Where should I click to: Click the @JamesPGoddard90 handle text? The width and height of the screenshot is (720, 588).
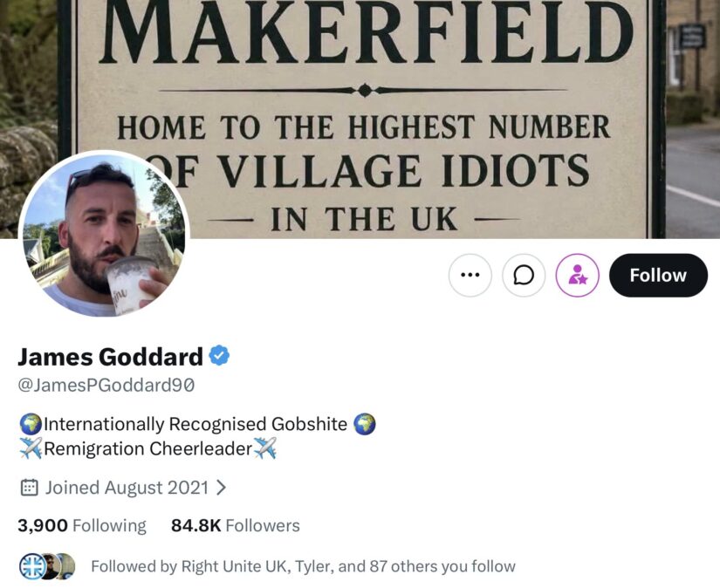pyautogui.click(x=106, y=385)
